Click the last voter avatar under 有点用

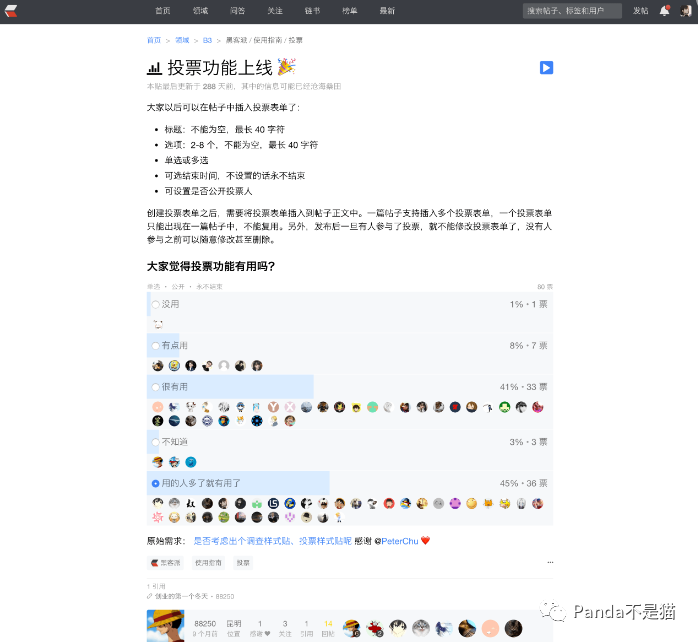pyautogui.click(x=257, y=366)
